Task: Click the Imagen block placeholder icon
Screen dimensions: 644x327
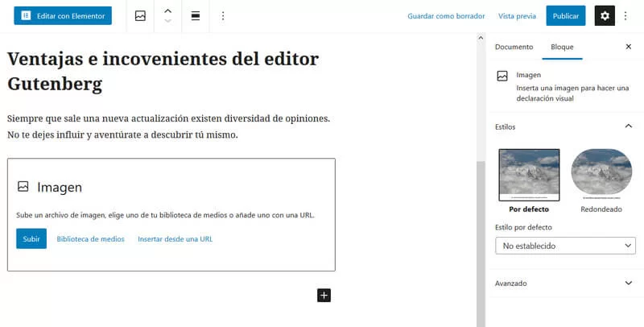Action: pyautogui.click(x=23, y=187)
